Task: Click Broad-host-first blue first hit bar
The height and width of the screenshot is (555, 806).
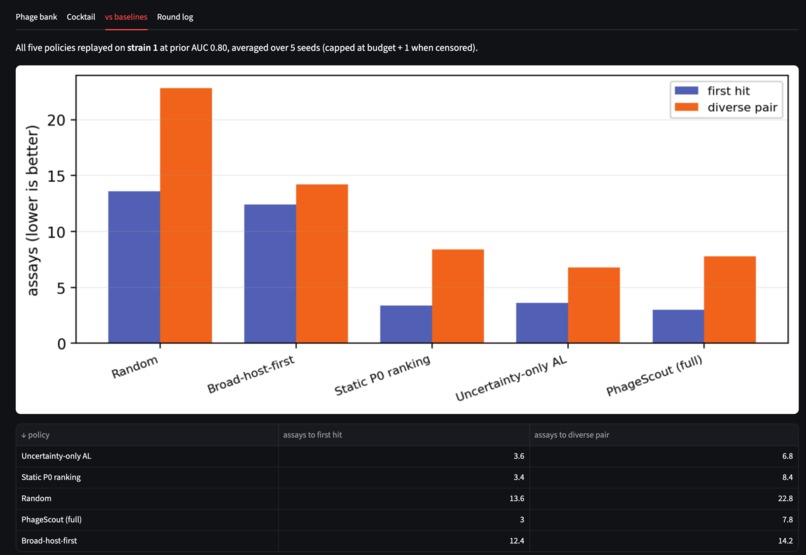Action: pos(270,273)
